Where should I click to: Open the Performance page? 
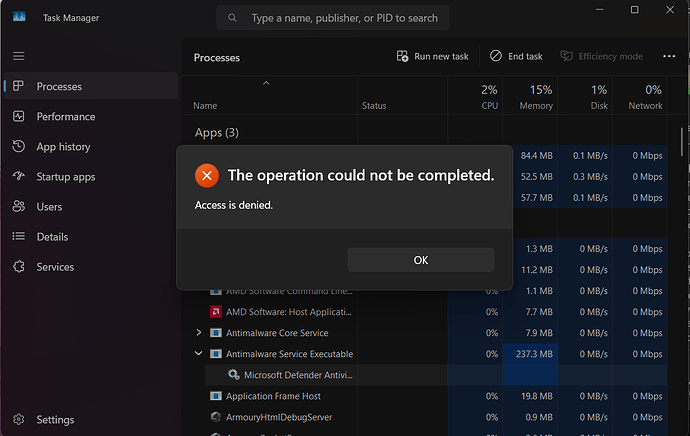[x=66, y=117]
